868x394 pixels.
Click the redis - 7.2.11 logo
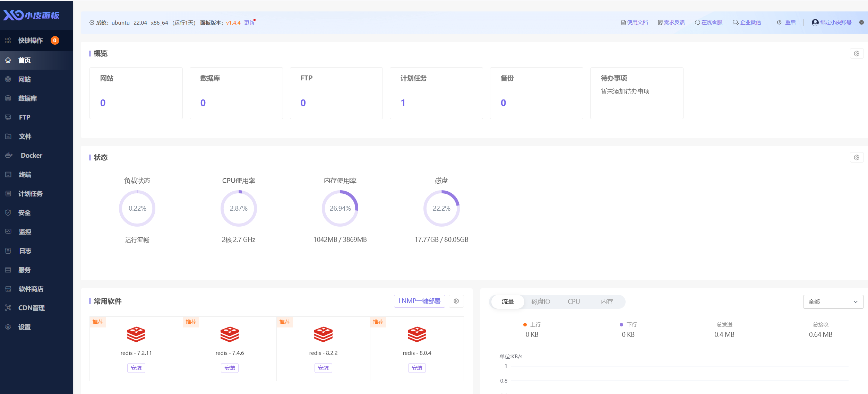(136, 334)
